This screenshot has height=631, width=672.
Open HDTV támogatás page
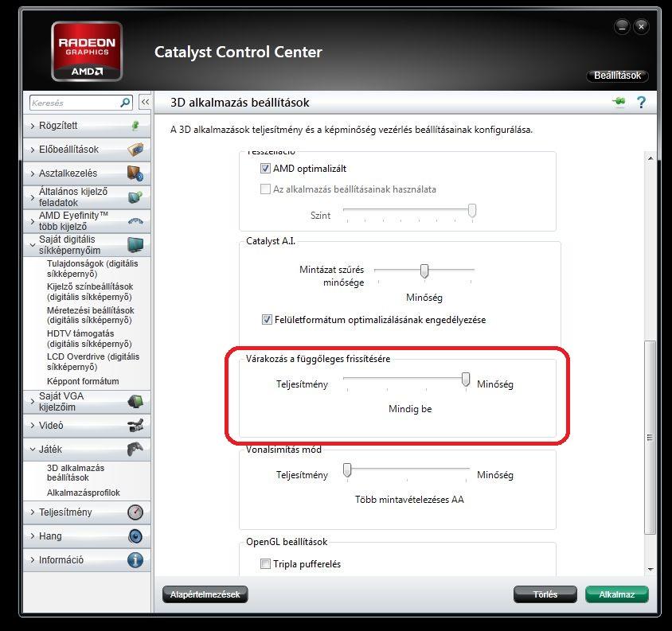89,338
